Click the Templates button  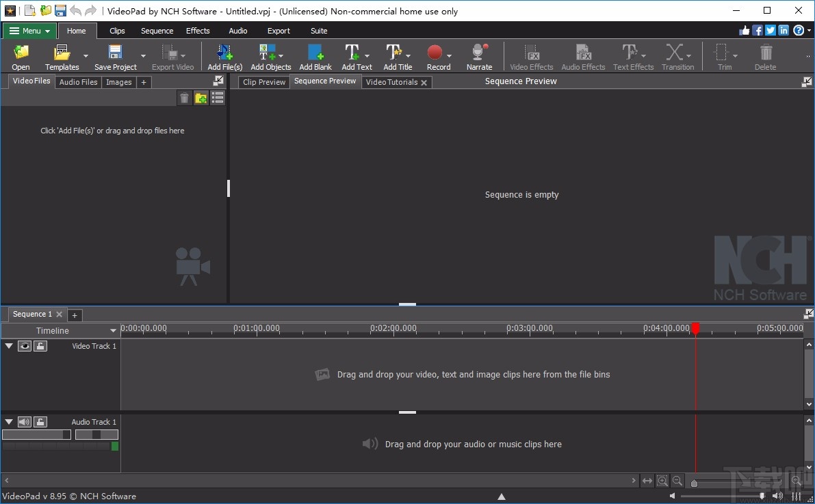62,56
